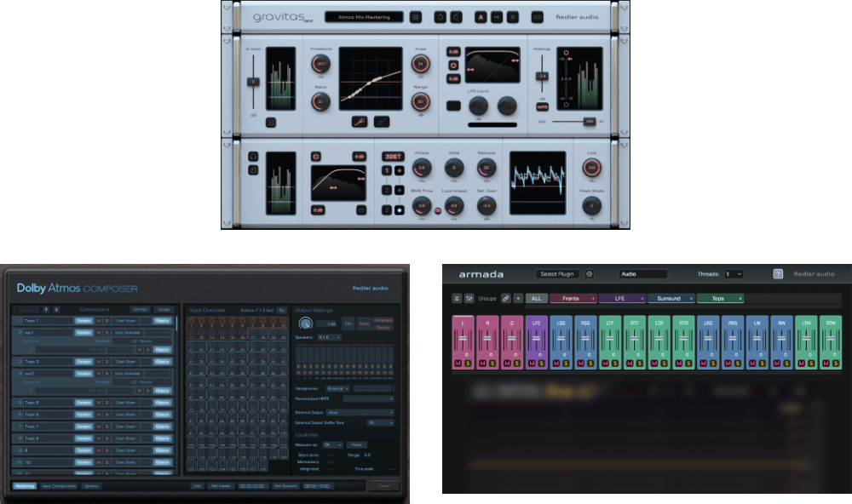Open the Headphones Binaural dropdown
Viewport: 852px width, 504px height.
click(x=338, y=389)
